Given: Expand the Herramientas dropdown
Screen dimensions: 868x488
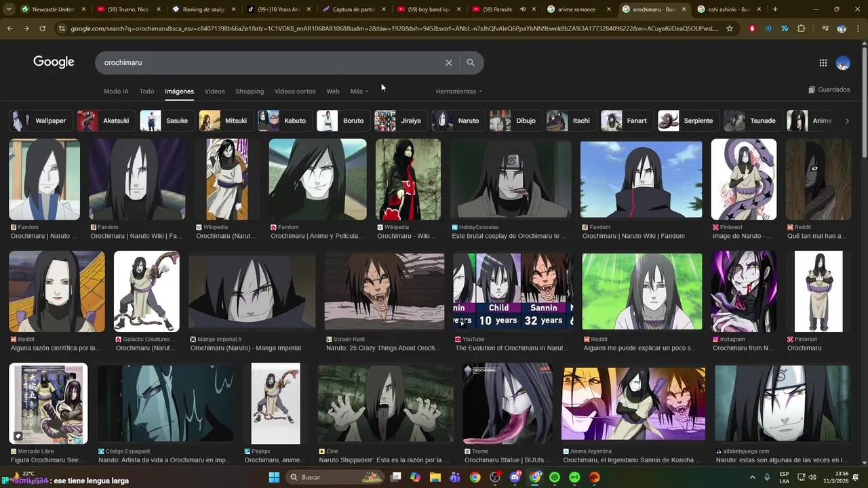Looking at the screenshot, I should click(459, 91).
